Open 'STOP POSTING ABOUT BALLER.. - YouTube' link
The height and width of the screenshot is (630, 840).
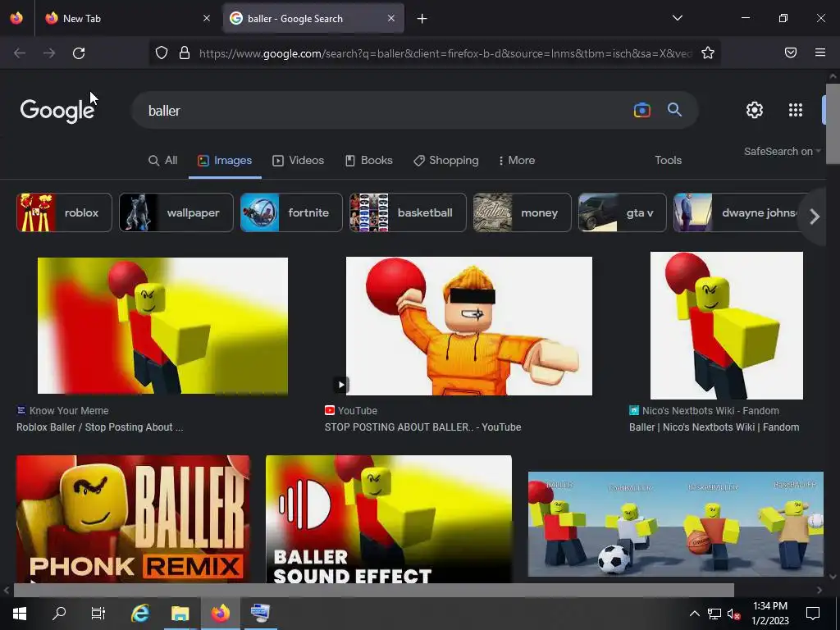(422, 427)
